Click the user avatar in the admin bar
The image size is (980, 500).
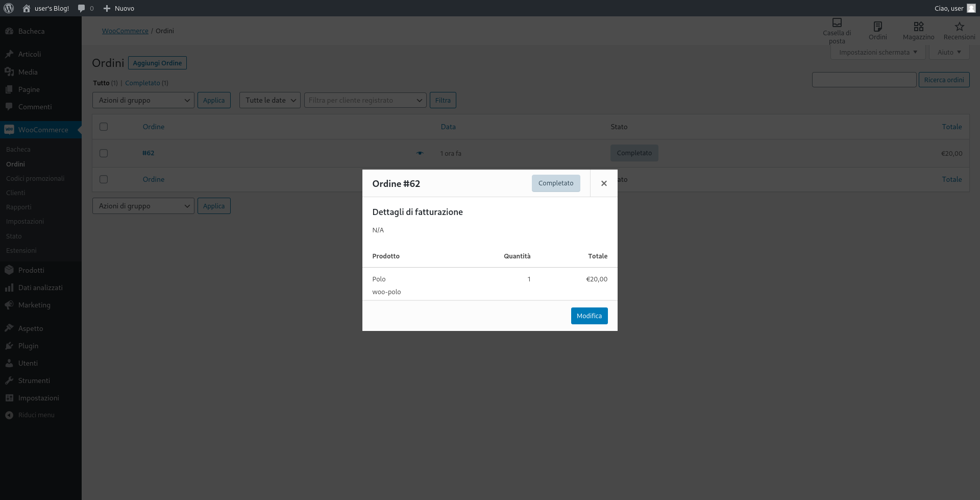[x=971, y=8]
